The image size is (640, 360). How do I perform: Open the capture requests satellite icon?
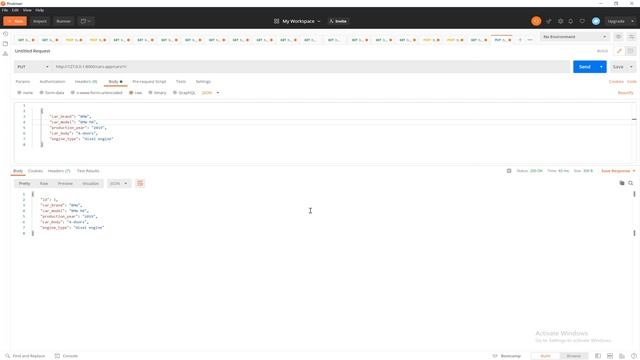pos(549,21)
